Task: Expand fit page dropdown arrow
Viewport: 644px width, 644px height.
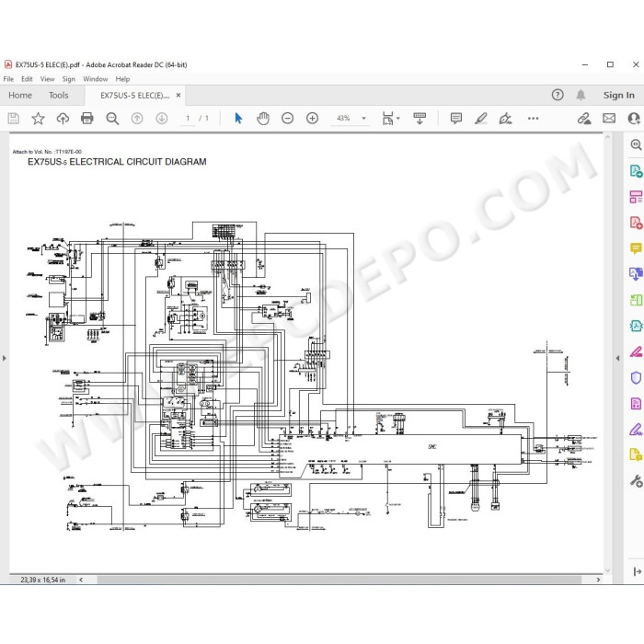Action: pos(398,119)
